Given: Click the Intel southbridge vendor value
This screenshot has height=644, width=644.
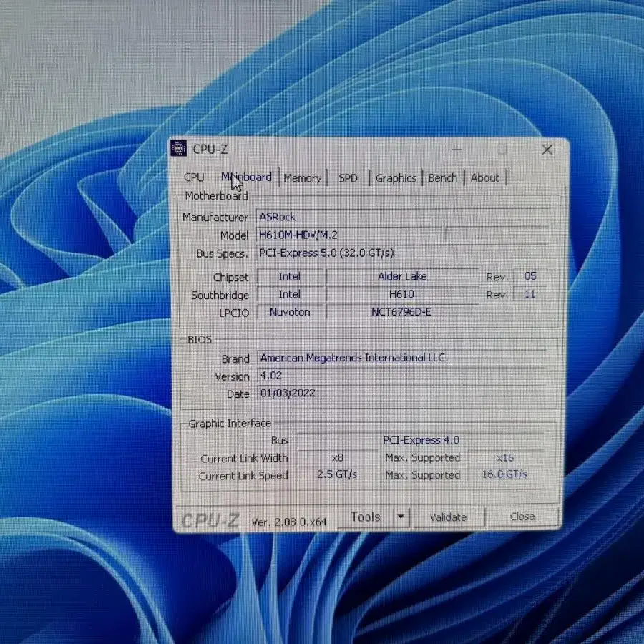Looking at the screenshot, I should [290, 294].
